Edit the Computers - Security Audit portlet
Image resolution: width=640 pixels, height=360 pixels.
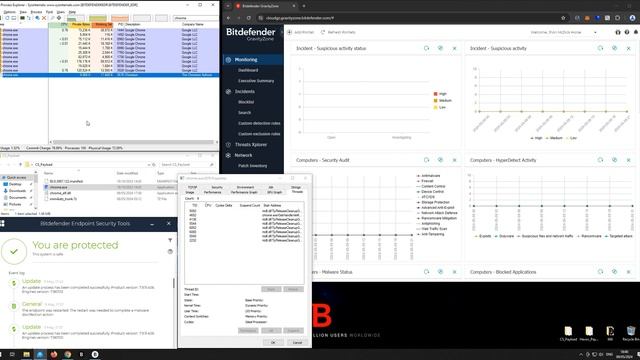pyautogui.click(x=440, y=160)
